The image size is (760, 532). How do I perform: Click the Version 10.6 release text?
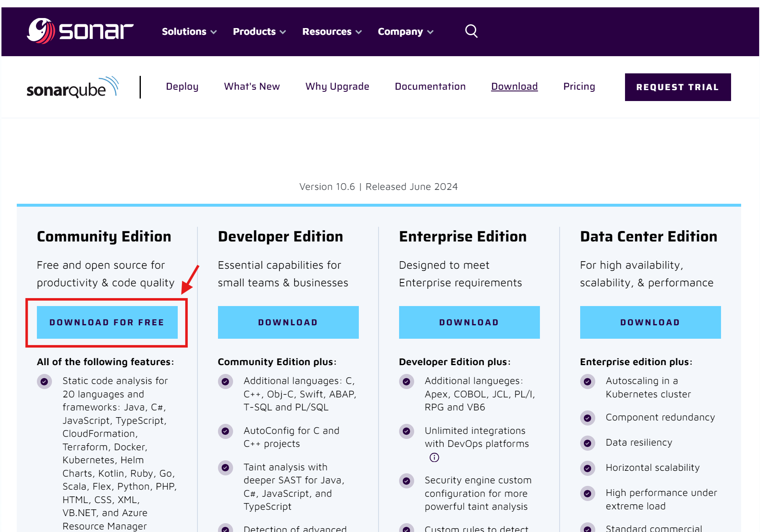click(379, 187)
